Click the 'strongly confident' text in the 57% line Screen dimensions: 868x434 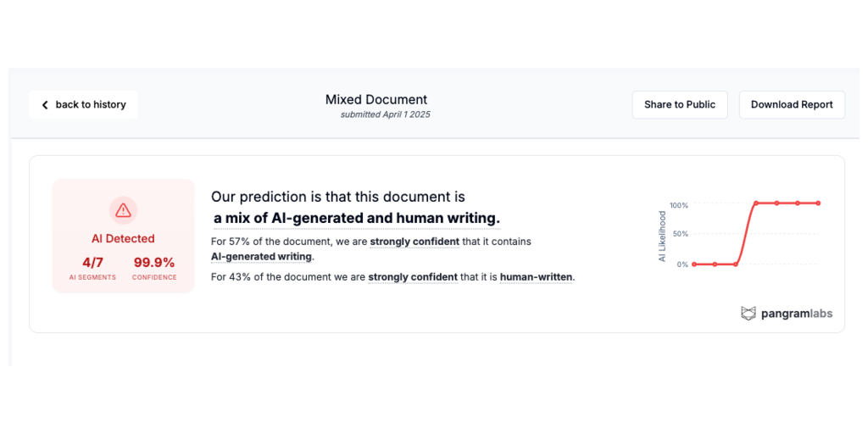[415, 242]
